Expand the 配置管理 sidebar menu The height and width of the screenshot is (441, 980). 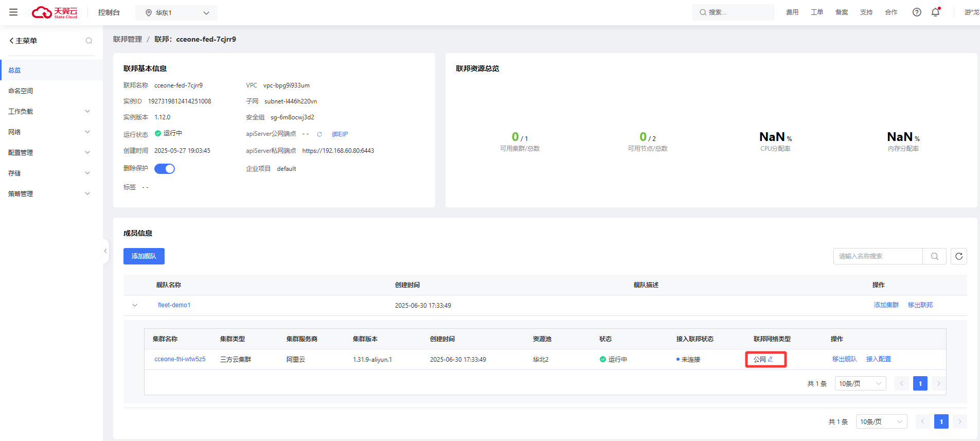pyautogui.click(x=51, y=152)
